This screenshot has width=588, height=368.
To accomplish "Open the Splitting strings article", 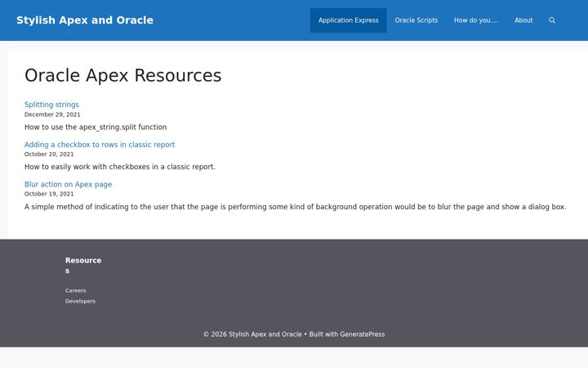I will pyautogui.click(x=51, y=105).
